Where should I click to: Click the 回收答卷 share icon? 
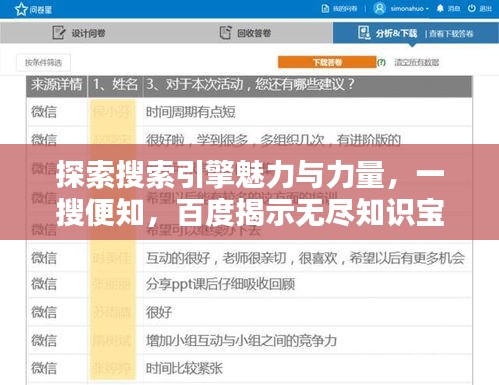click(225, 33)
